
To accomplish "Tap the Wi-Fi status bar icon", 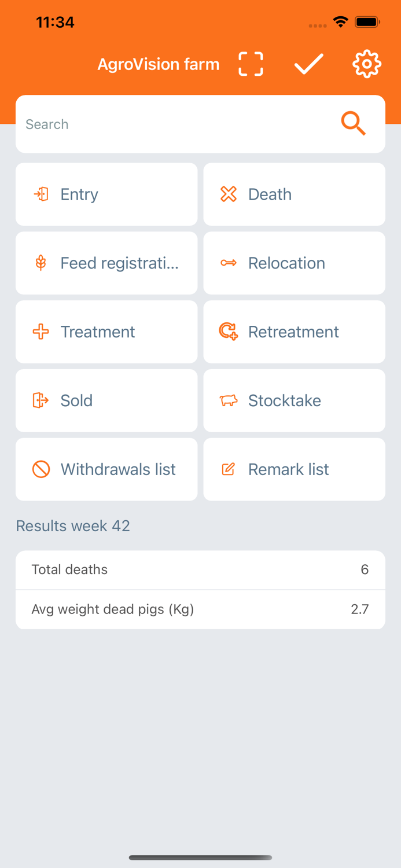I will pyautogui.click(x=341, y=23).
